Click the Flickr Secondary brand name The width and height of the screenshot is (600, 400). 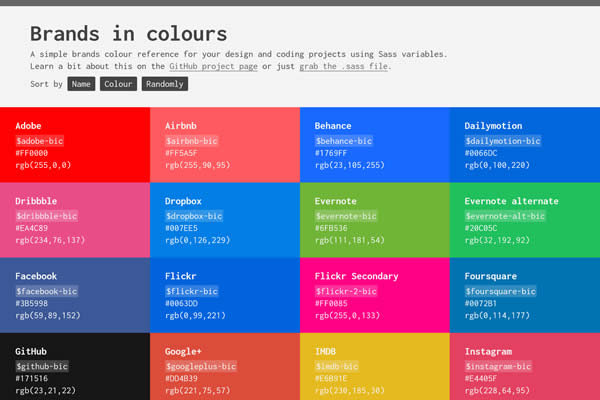[x=357, y=276]
